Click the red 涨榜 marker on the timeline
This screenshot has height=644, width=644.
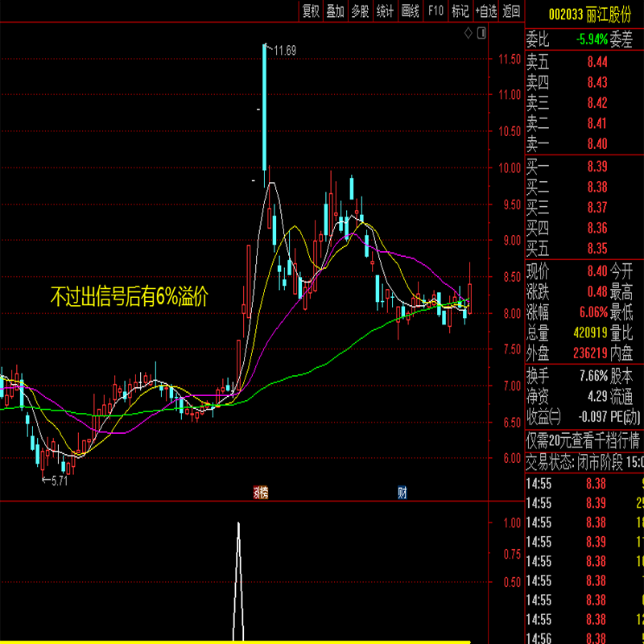261,493
